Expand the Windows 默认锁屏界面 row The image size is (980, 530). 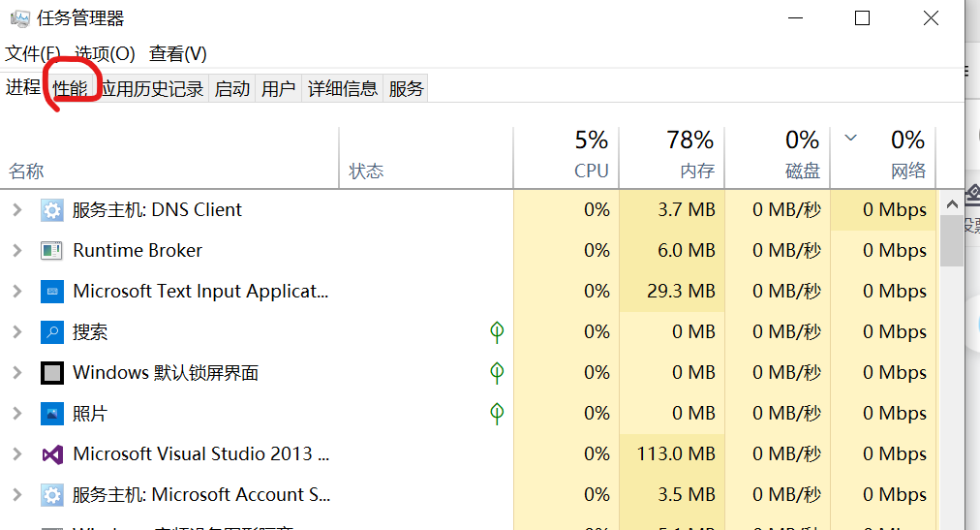[17, 373]
